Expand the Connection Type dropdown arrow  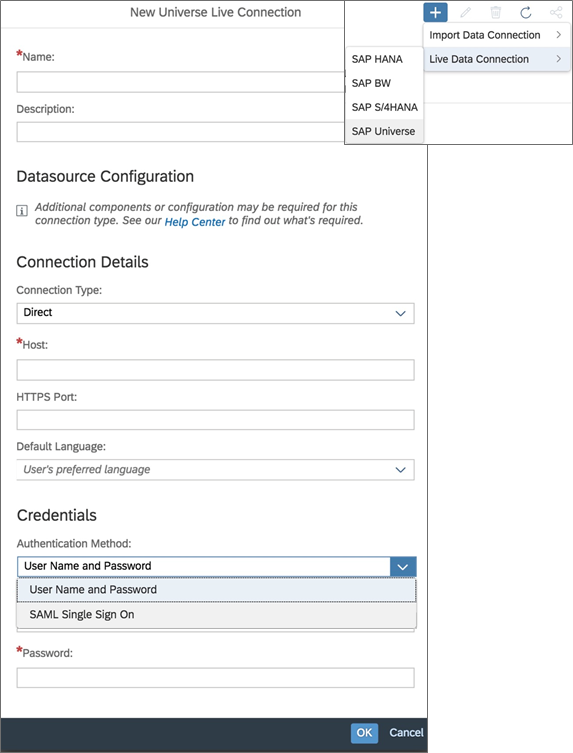401,313
